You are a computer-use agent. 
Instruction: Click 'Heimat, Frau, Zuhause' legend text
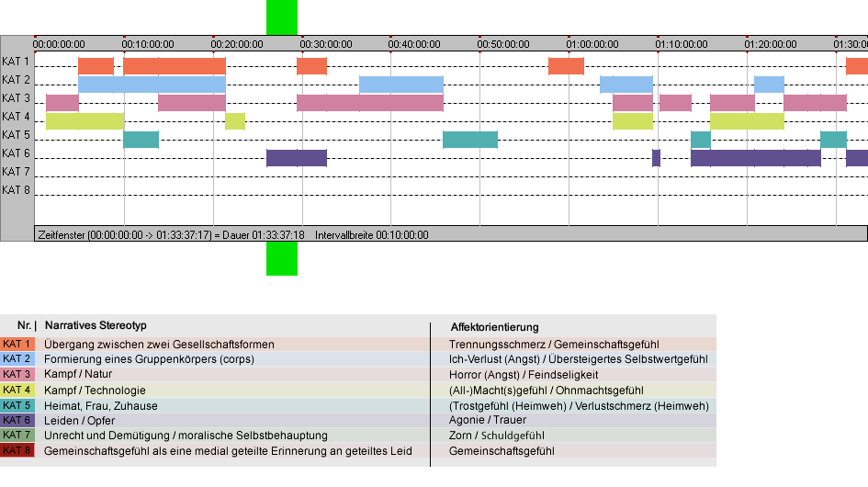[x=101, y=405]
